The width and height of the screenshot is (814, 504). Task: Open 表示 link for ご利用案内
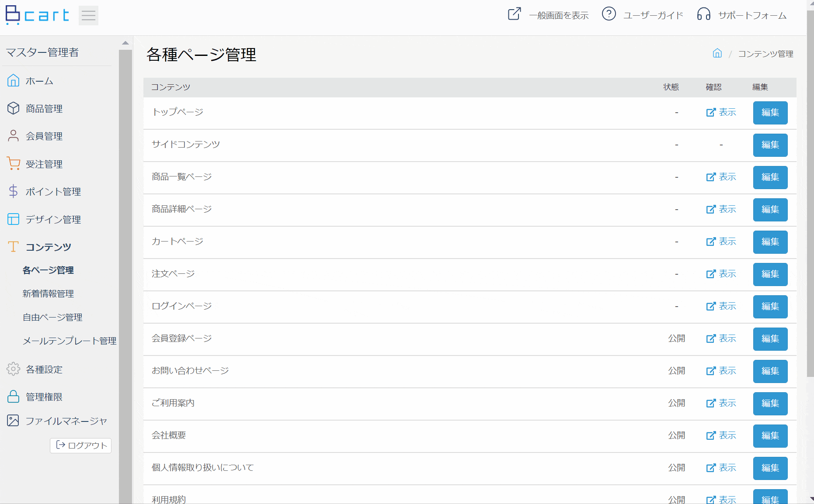point(721,403)
